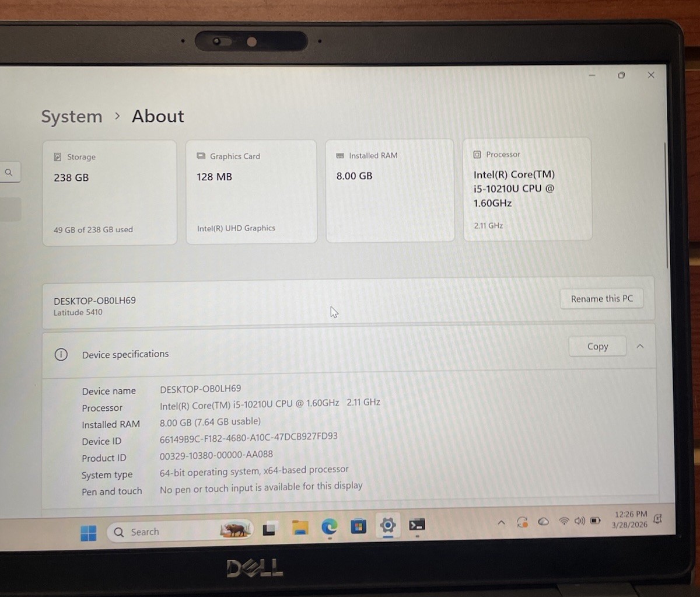Open the clock showing 12:26 PM

tap(630, 519)
